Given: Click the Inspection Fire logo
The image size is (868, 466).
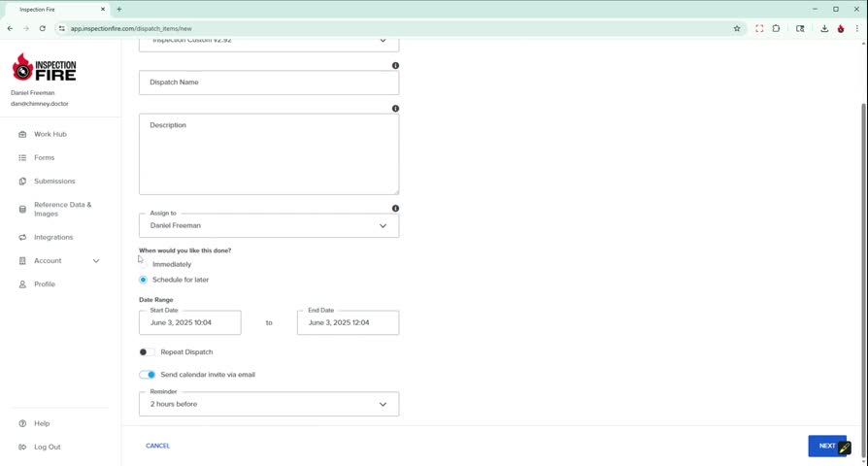Looking at the screenshot, I should coord(45,68).
